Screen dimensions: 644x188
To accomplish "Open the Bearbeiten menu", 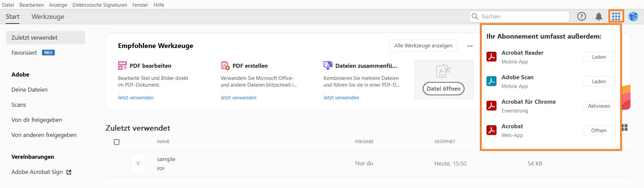I will 32,5.
